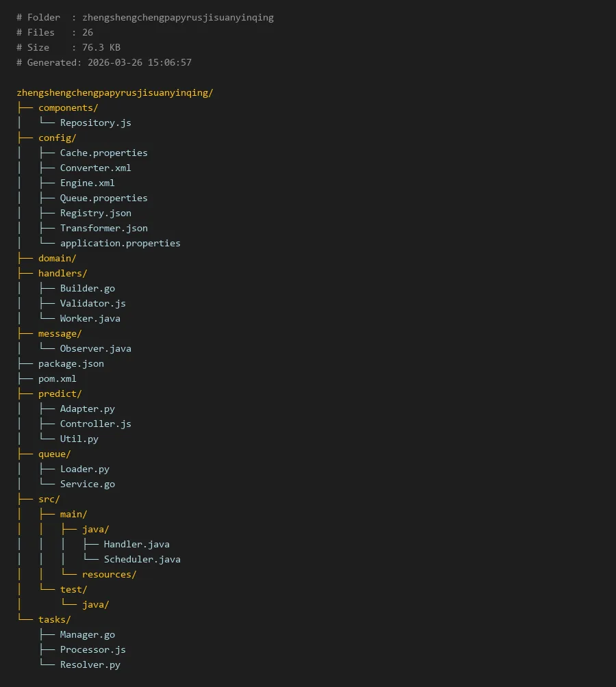The image size is (616, 687).
Task: Expand the config/ folder
Action: click(57, 138)
